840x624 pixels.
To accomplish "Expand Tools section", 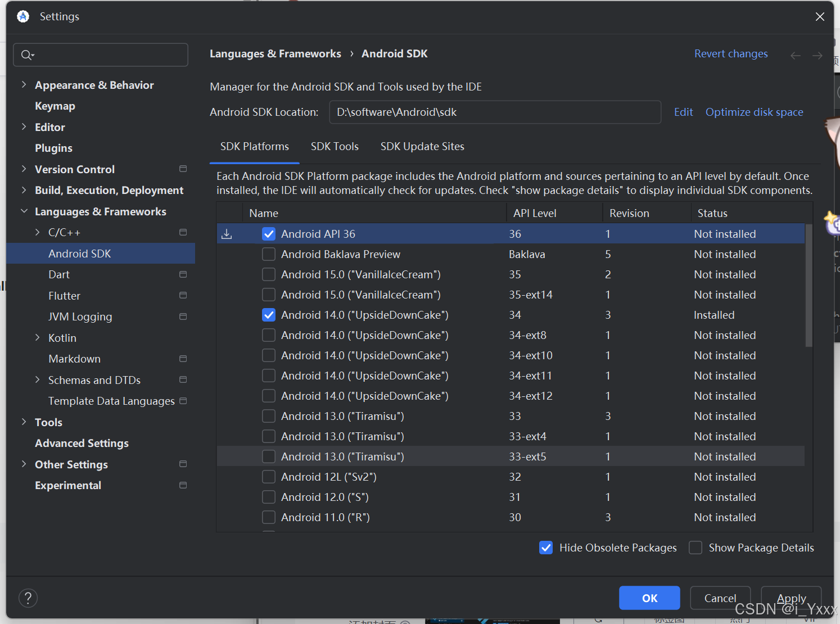I will coord(24,422).
